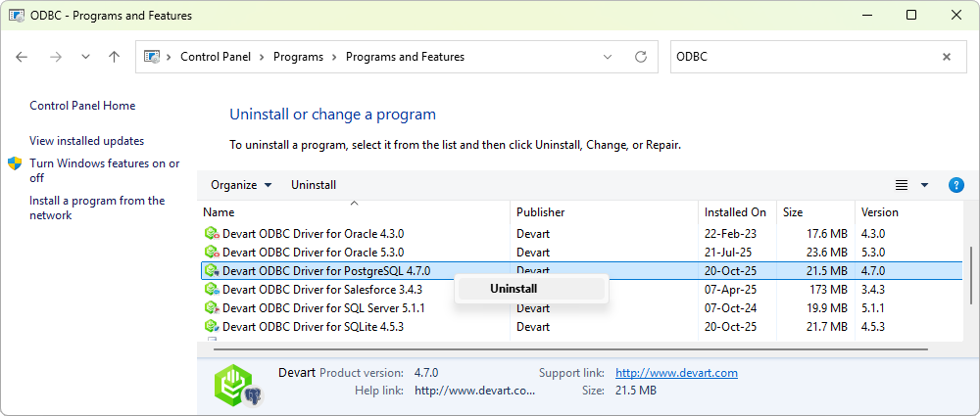The image size is (980, 416).
Task: Click the 21-Jul-25 install date cell
Action: pyautogui.click(x=727, y=253)
